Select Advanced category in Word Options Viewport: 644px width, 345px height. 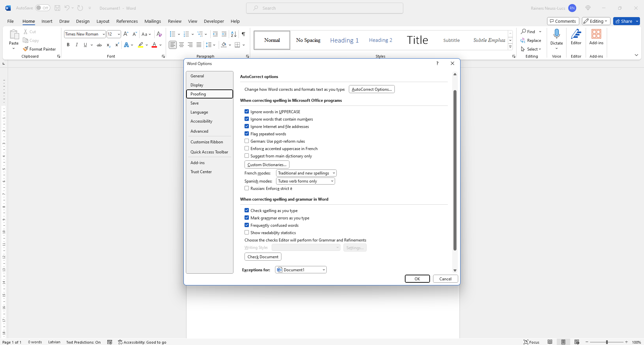coord(210,131)
